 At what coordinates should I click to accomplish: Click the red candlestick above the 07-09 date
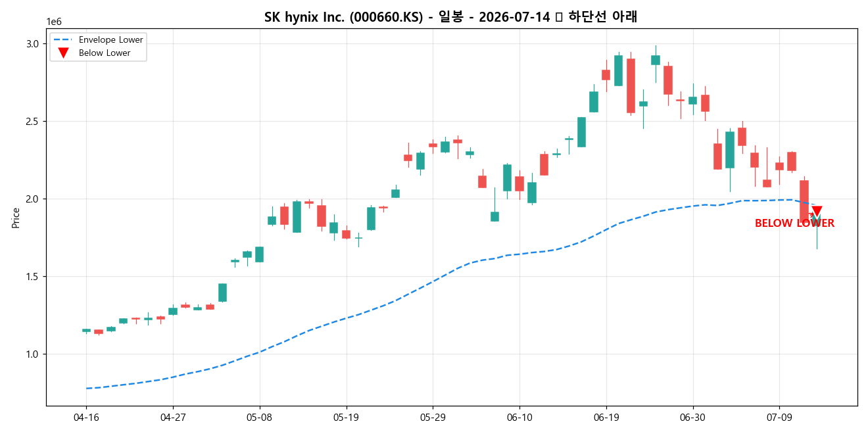pyautogui.click(x=779, y=166)
